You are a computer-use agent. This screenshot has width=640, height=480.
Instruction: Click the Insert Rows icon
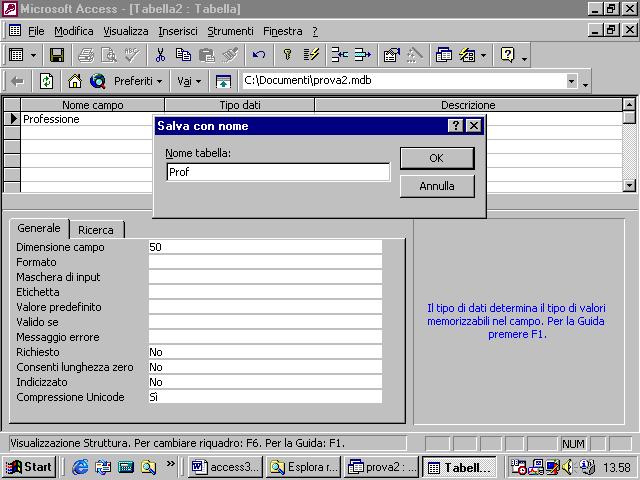point(339,55)
